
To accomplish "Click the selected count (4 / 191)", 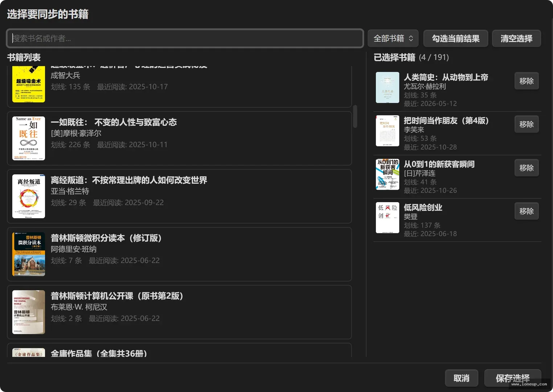I will (x=434, y=57).
